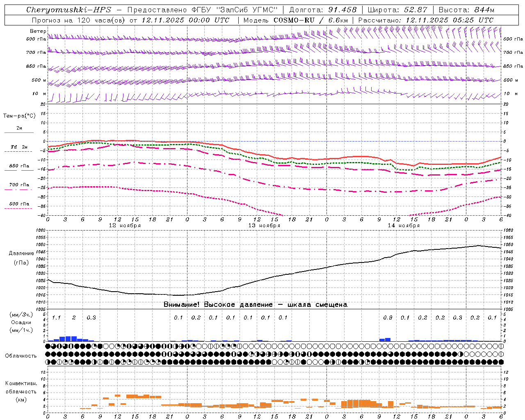Click the 500 м wind level label on left

(x=39, y=80)
